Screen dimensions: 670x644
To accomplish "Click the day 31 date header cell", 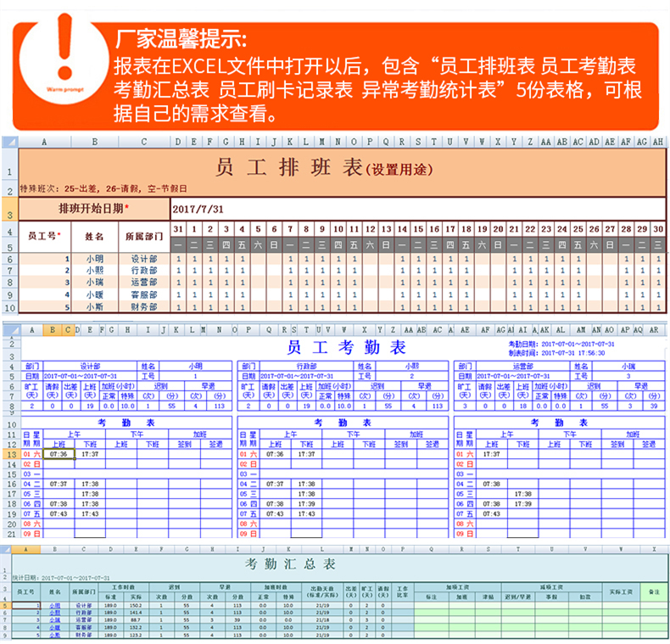I will 178,229.
